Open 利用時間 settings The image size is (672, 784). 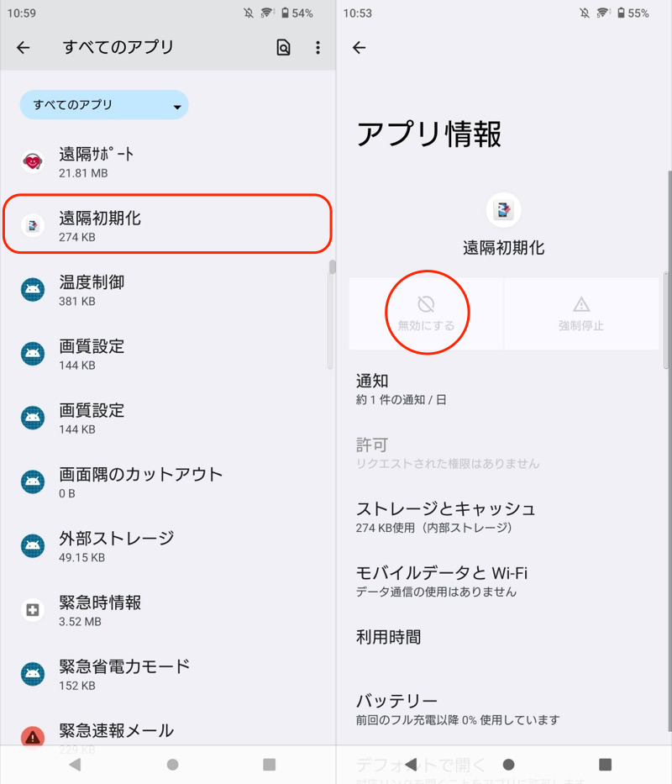pos(504,638)
